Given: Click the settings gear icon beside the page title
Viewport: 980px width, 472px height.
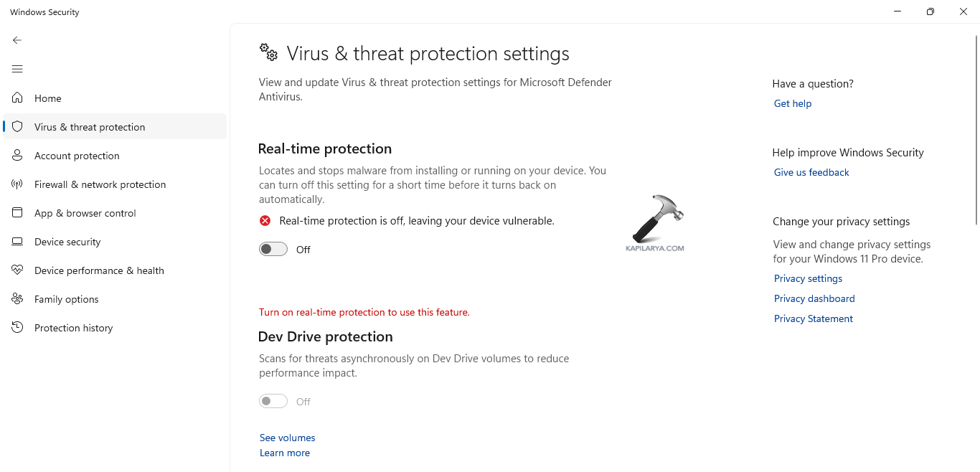Looking at the screenshot, I should [x=268, y=52].
